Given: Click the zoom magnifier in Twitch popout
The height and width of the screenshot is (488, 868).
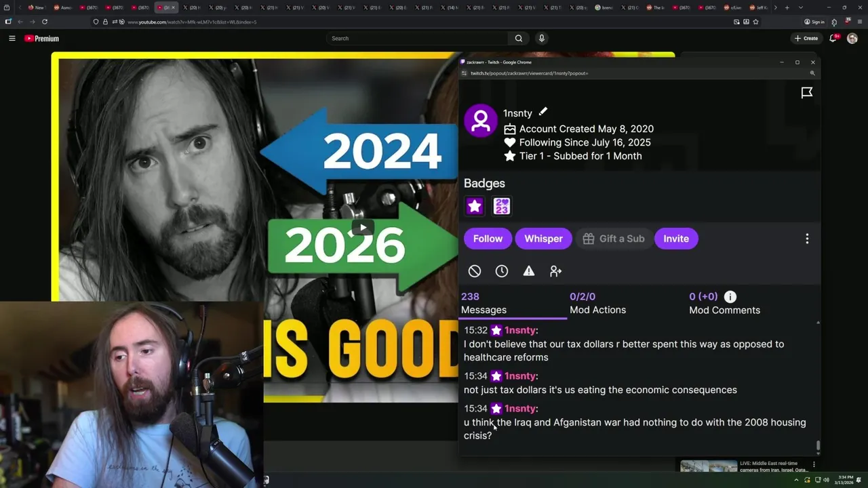Looking at the screenshot, I should (x=812, y=73).
